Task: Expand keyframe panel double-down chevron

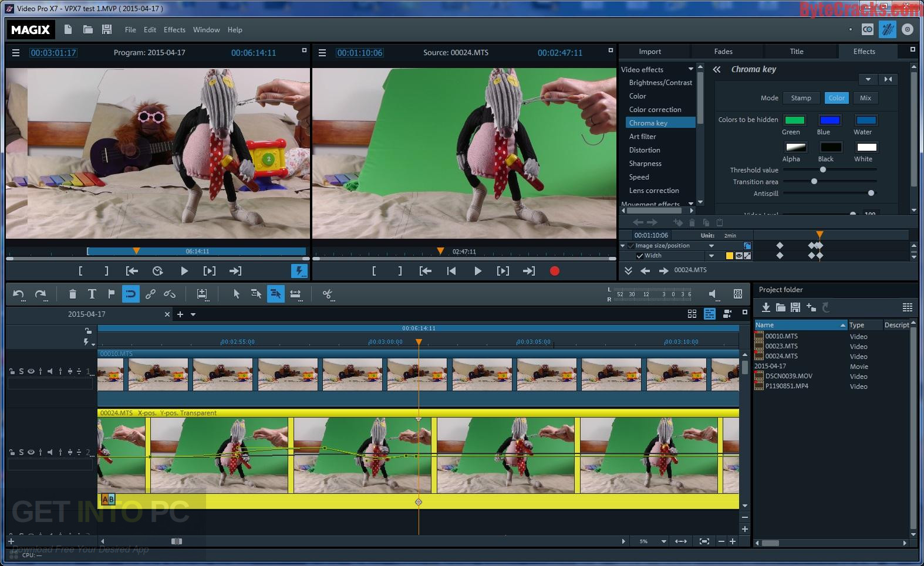Action: (628, 270)
